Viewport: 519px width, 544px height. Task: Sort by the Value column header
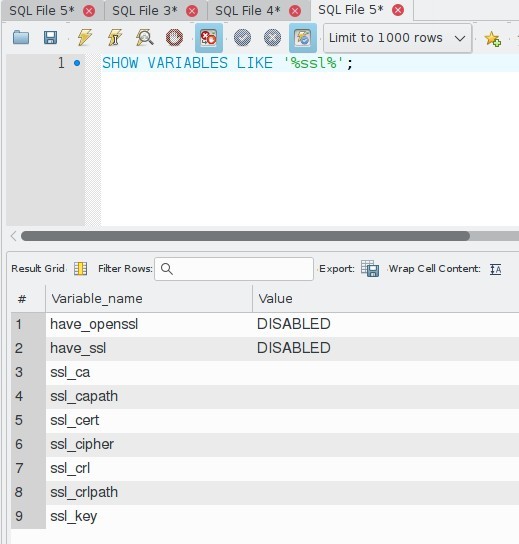pyautogui.click(x=386, y=298)
